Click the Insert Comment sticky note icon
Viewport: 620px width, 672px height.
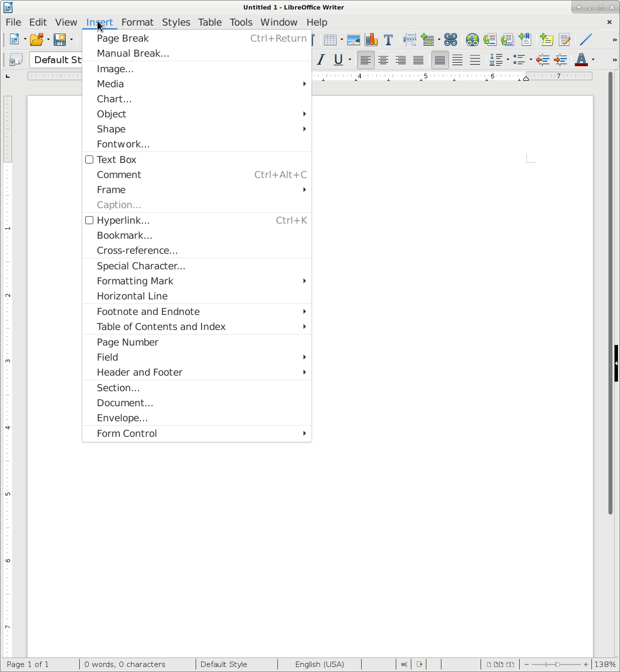[547, 40]
